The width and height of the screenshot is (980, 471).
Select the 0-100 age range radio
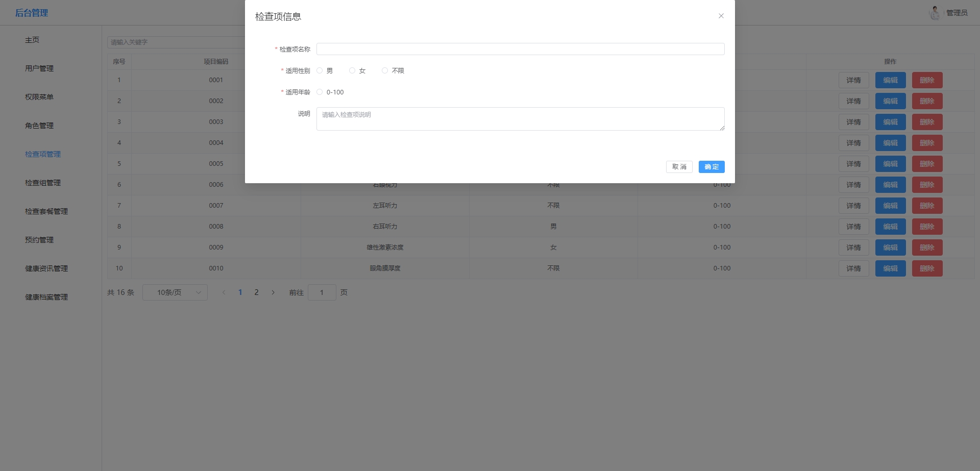point(320,92)
